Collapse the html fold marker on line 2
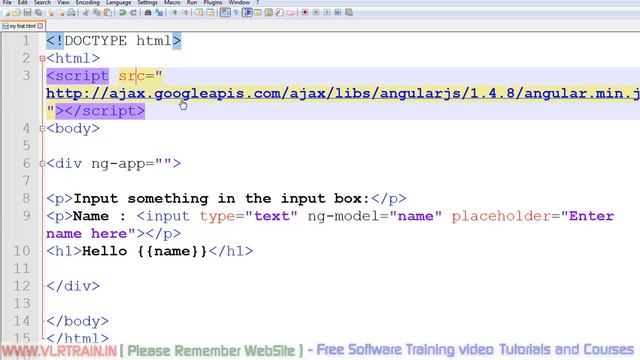The width and height of the screenshot is (640, 360). point(42,59)
